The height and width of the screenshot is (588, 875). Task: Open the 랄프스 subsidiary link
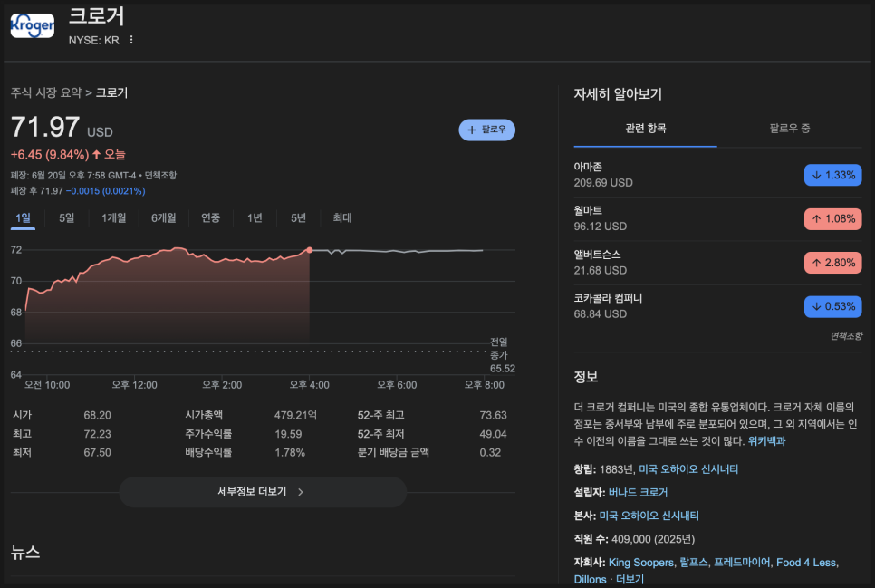pos(694,563)
